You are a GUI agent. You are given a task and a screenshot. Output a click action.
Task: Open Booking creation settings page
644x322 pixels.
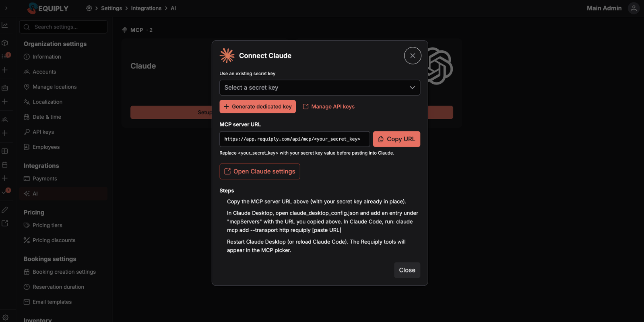[63, 272]
